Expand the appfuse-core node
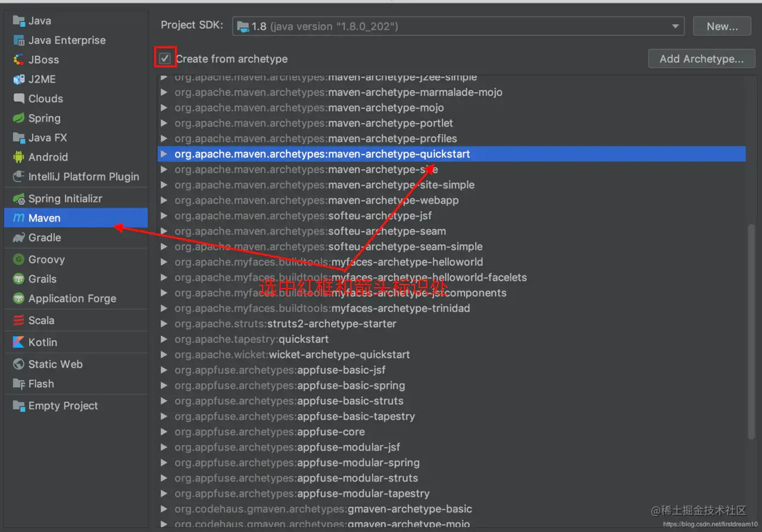 (164, 432)
